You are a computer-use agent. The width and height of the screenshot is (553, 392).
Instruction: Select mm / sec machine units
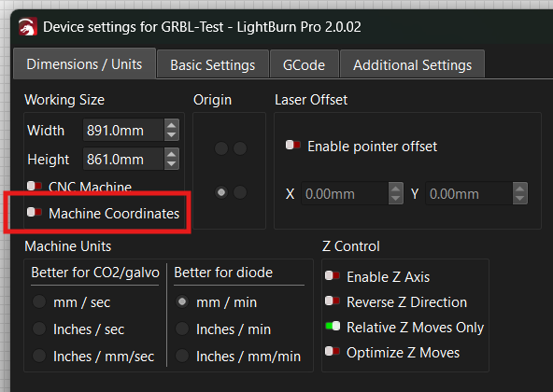tap(39, 301)
